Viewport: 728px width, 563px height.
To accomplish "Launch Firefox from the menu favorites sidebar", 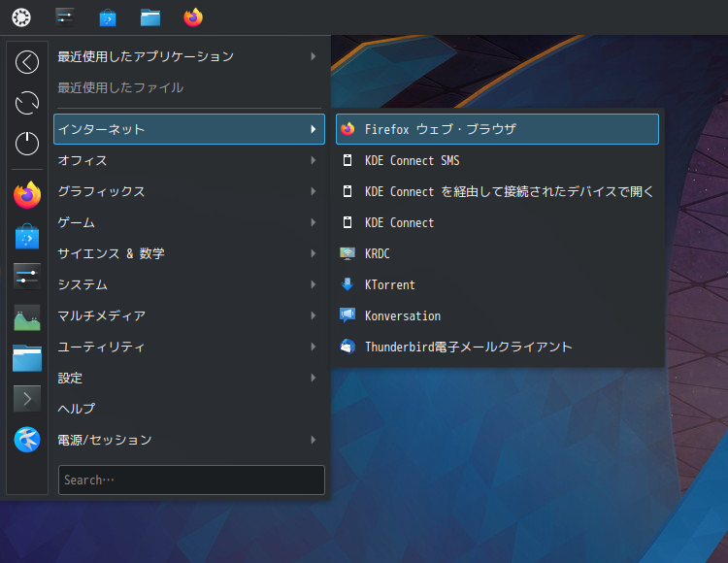I will click(27, 195).
